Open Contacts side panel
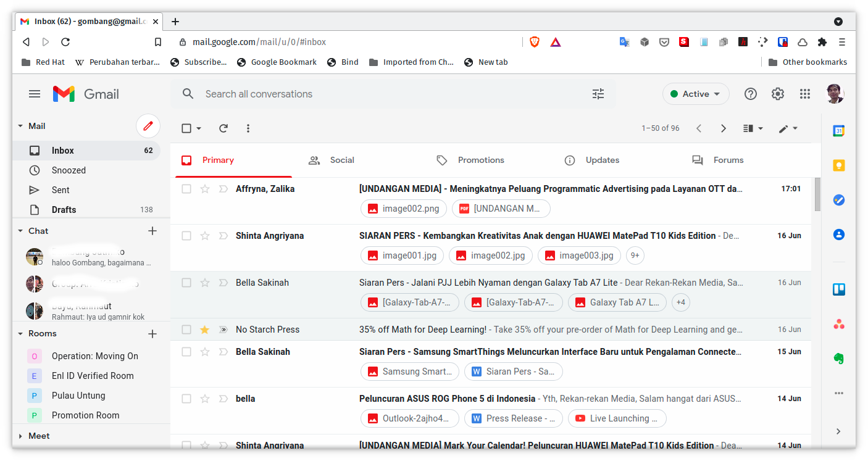 click(x=839, y=235)
